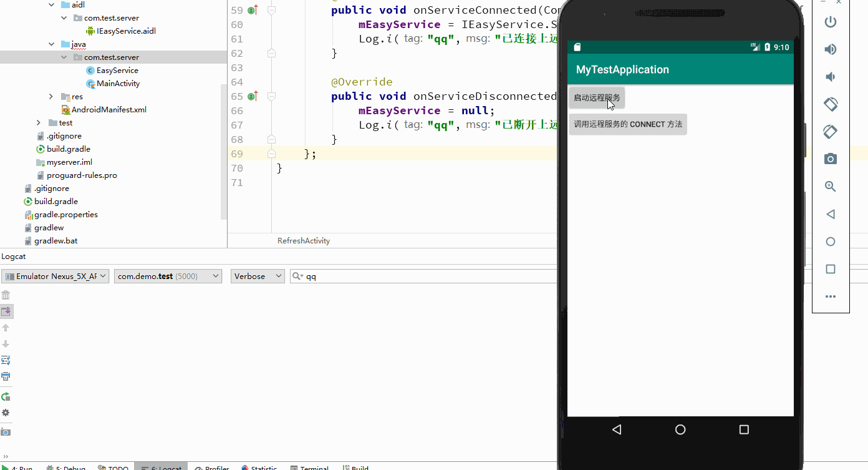The height and width of the screenshot is (470, 868).
Task: Click emulator sidebar overview square
Action: (x=831, y=269)
